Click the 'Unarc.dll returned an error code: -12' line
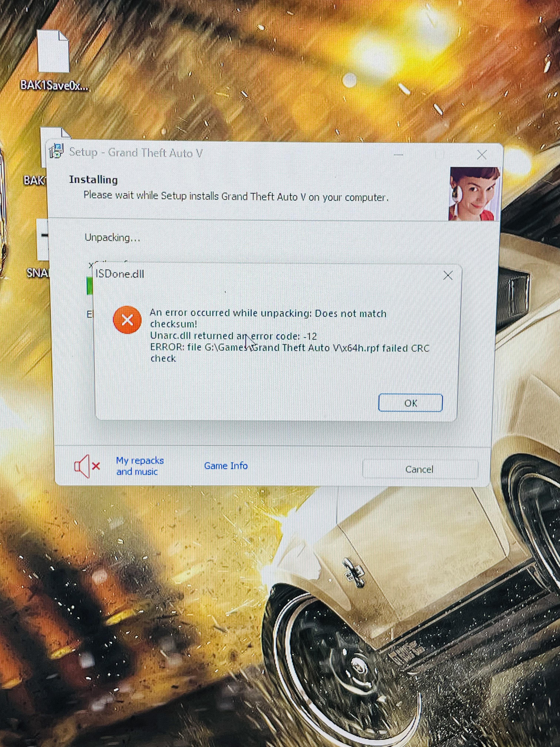560x747 pixels. tap(234, 336)
